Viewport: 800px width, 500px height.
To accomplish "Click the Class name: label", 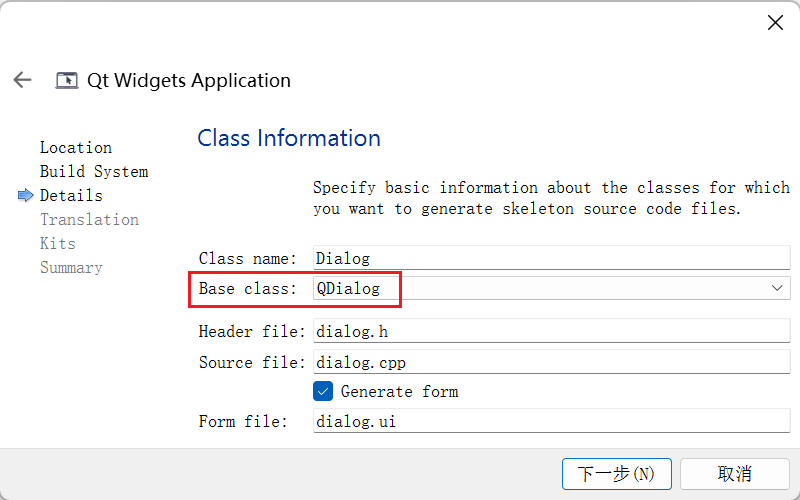I will (247, 258).
